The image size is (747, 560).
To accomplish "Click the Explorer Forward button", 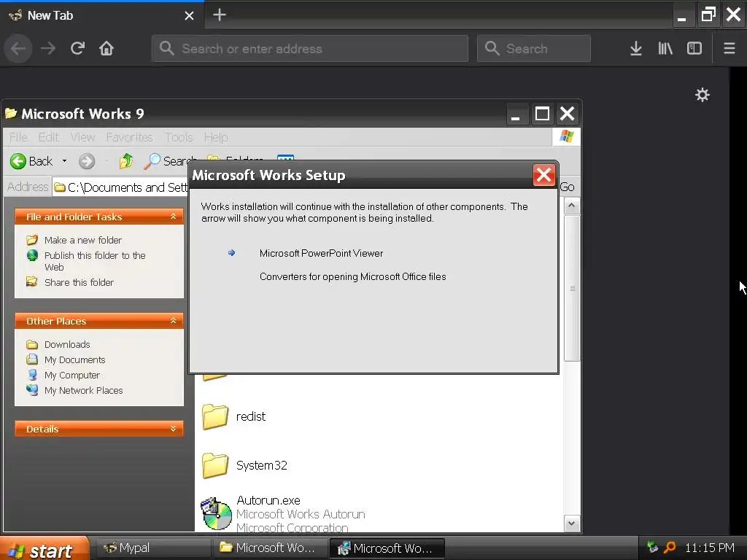I will pyautogui.click(x=87, y=161).
